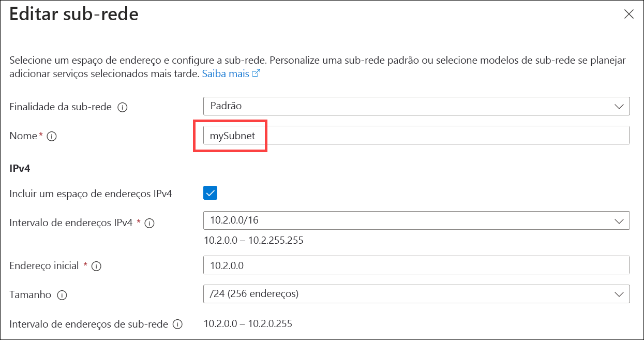Click info icon for Intervalo de endereços de sub-rede

coord(177,324)
